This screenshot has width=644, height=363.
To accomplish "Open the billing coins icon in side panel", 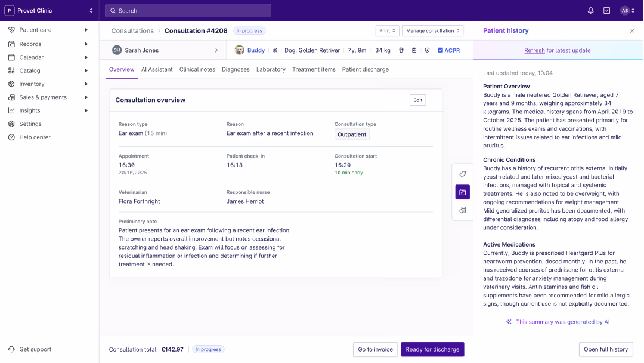I will click(462, 210).
